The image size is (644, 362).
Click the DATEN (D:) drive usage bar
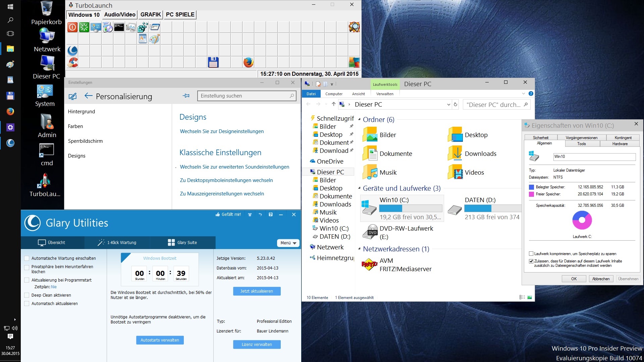coord(493,208)
